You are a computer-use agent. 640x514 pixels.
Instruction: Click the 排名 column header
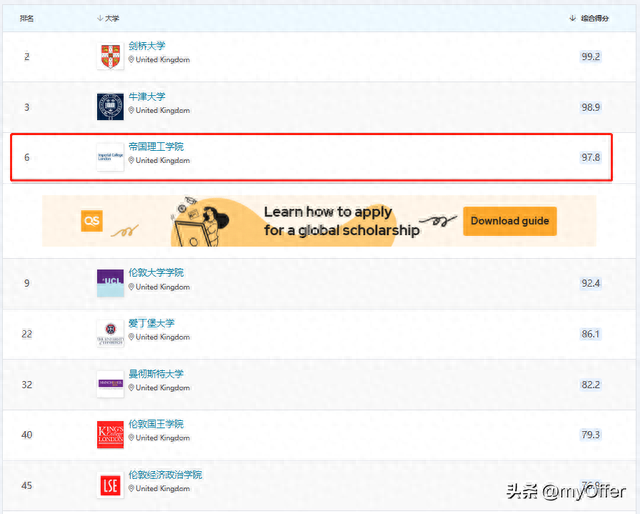[x=27, y=18]
